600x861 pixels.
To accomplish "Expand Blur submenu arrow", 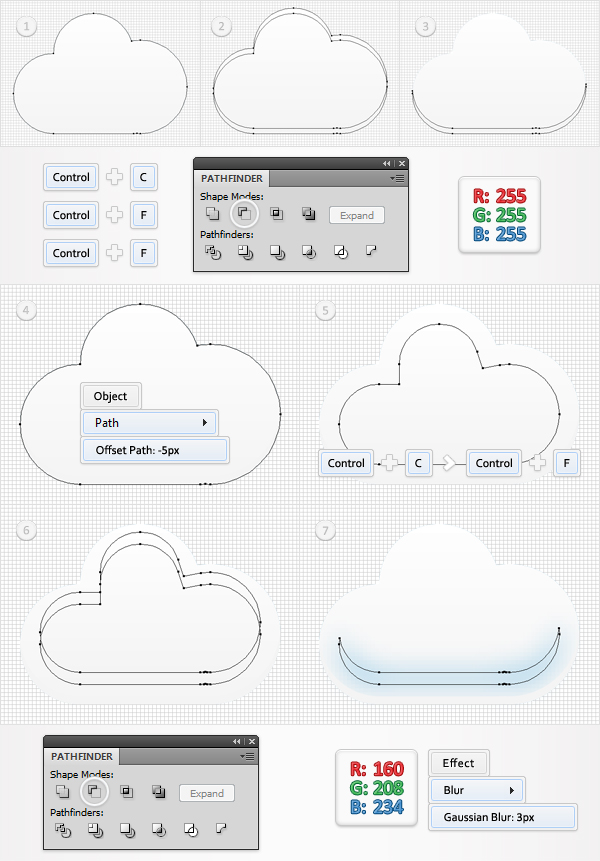I will [512, 790].
